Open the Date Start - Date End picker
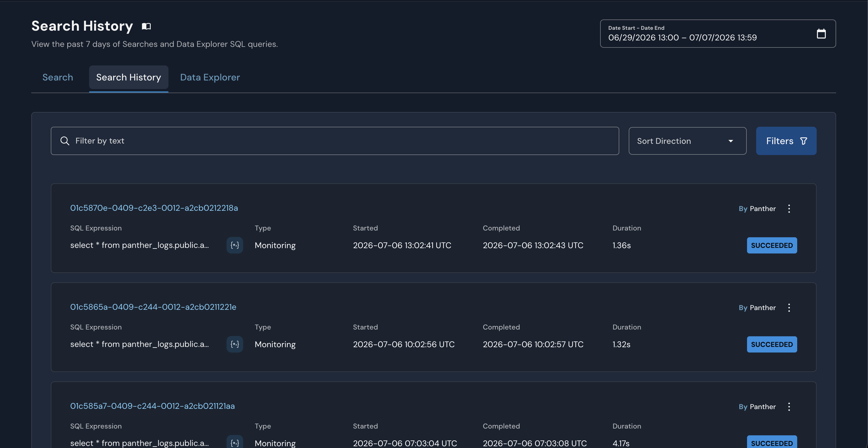 tap(718, 34)
